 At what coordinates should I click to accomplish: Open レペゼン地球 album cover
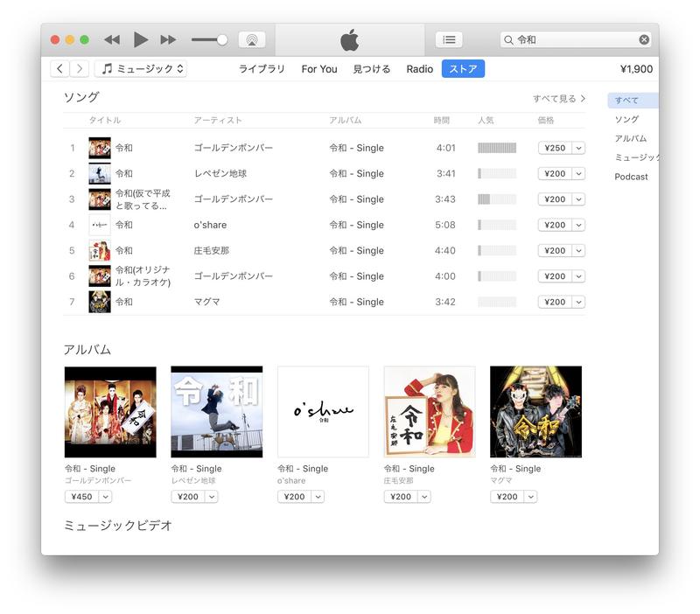[x=217, y=412]
